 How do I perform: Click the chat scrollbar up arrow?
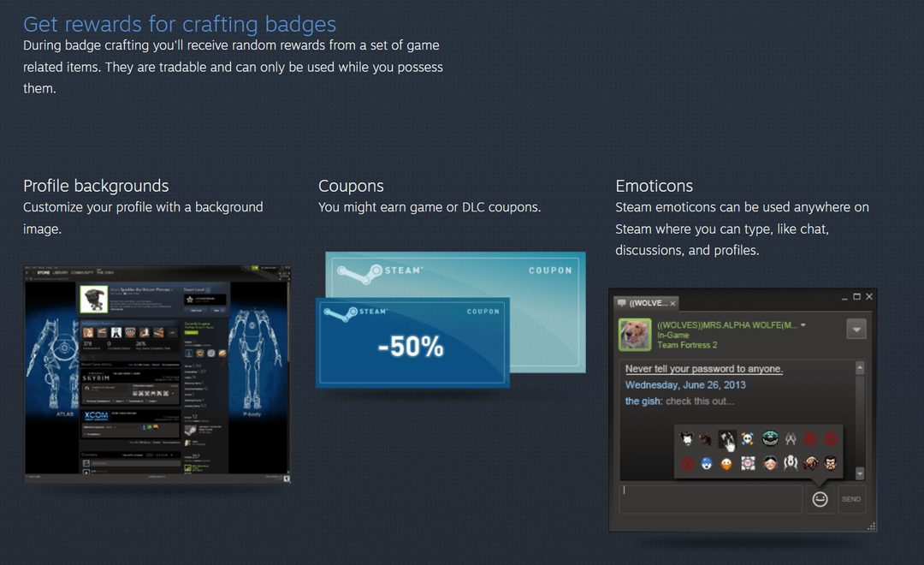[860, 368]
